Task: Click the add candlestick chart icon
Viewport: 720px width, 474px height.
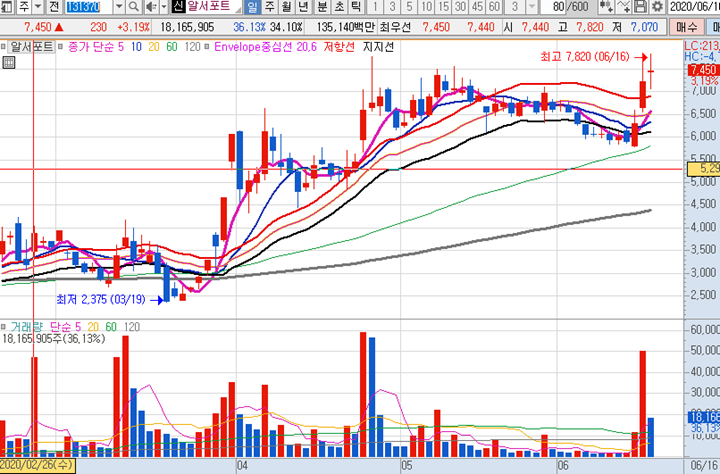Action: (606, 6)
